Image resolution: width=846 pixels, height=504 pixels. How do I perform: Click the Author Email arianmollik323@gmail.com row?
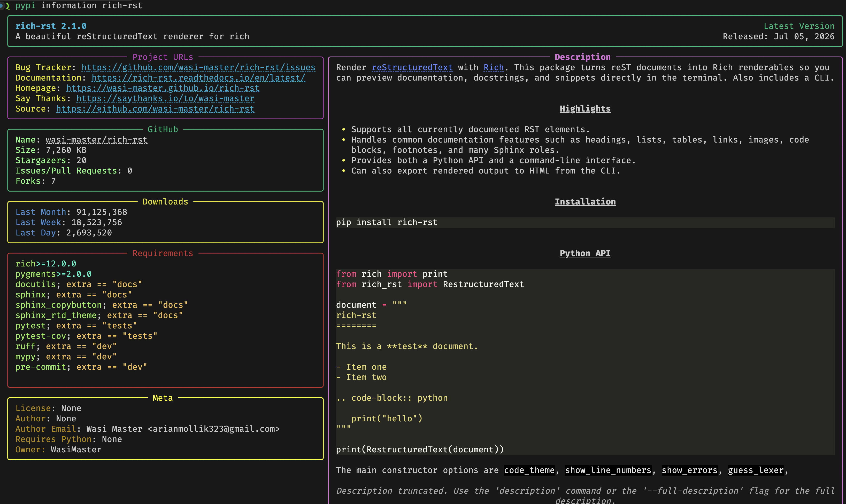pyautogui.click(x=148, y=429)
